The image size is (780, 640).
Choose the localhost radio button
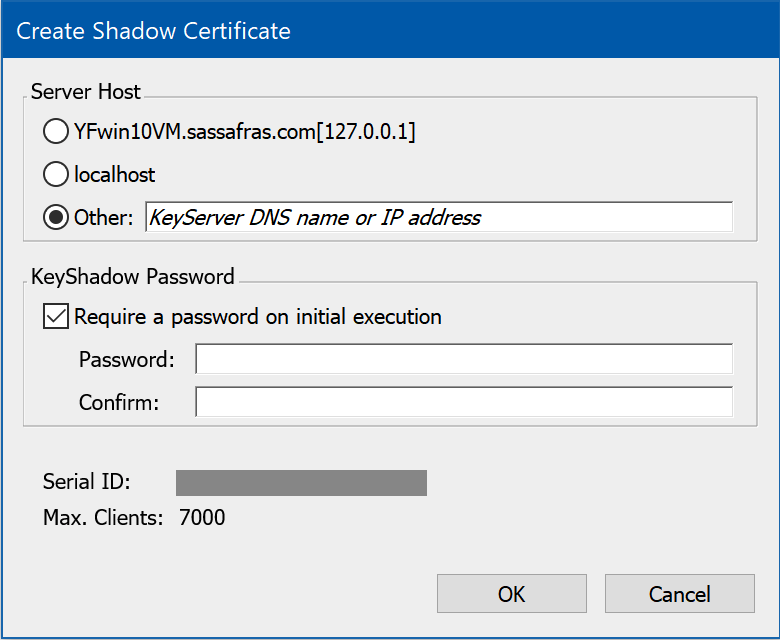(x=56, y=175)
